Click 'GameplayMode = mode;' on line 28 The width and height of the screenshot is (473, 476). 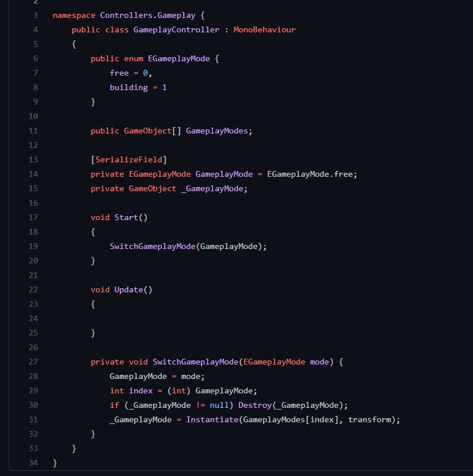pyautogui.click(x=157, y=377)
